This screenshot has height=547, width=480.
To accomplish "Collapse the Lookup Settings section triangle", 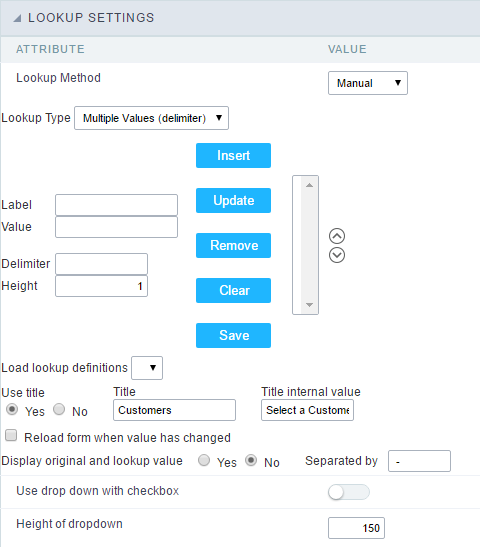I will pyautogui.click(x=17, y=18).
